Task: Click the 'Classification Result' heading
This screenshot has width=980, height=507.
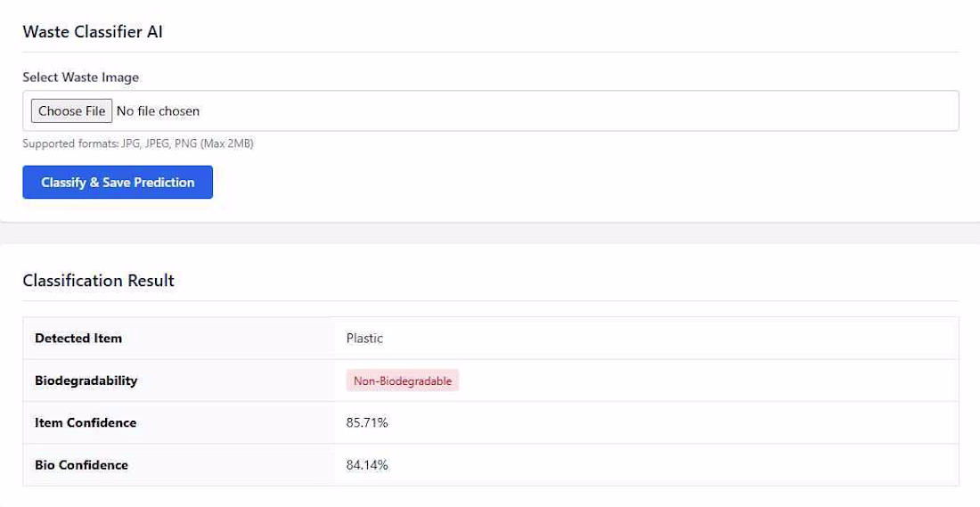Action: [x=98, y=280]
